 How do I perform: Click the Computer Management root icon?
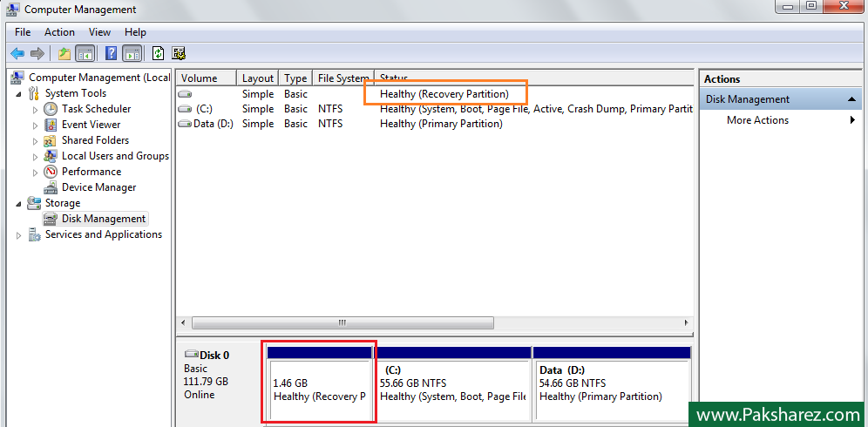pos(17,78)
